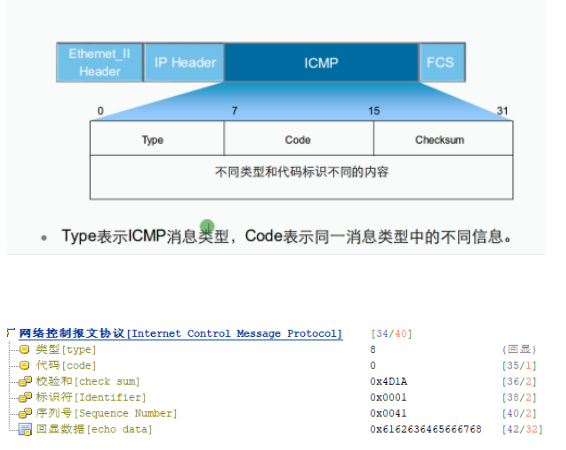
Task: Select the 代码[code] tree row
Action: coord(66,366)
